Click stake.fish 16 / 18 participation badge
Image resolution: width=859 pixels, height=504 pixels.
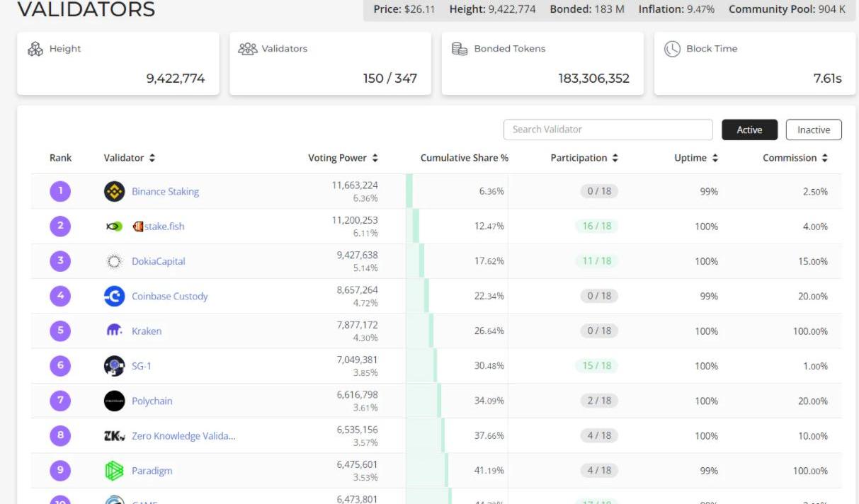596,227
